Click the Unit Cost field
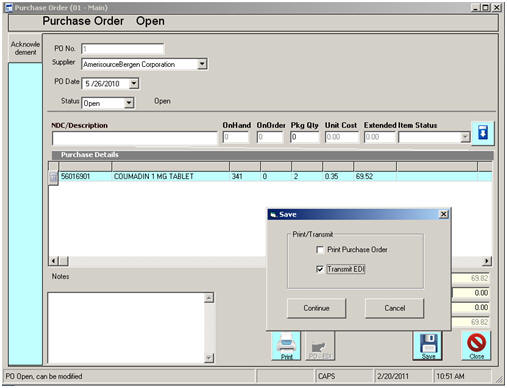The height and width of the screenshot is (388, 507). 342,137
